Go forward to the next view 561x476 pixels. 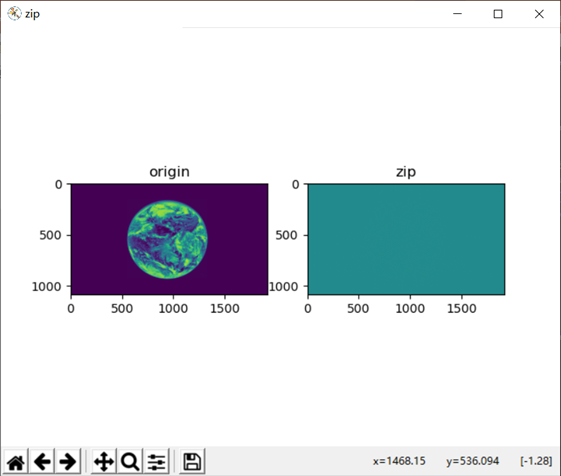(x=68, y=462)
